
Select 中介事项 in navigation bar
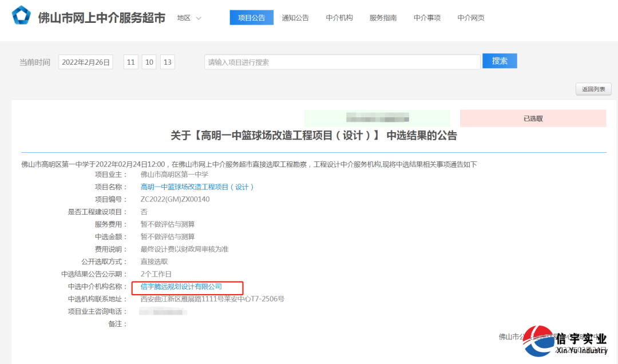[427, 18]
